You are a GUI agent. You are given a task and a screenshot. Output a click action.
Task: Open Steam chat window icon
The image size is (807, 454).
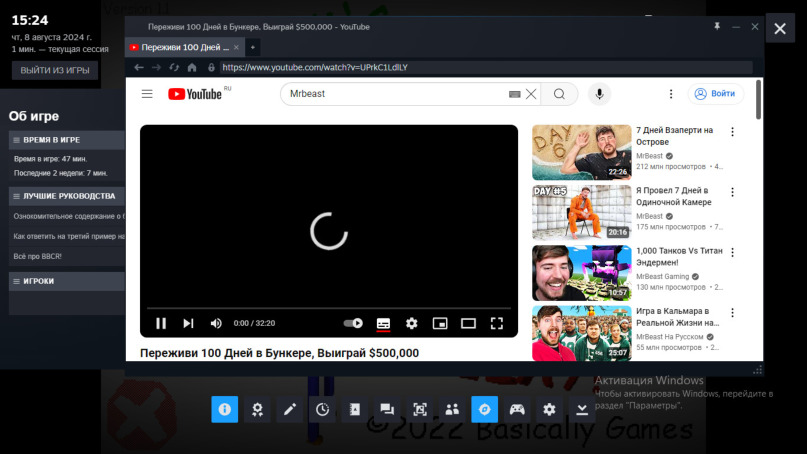[387, 409]
